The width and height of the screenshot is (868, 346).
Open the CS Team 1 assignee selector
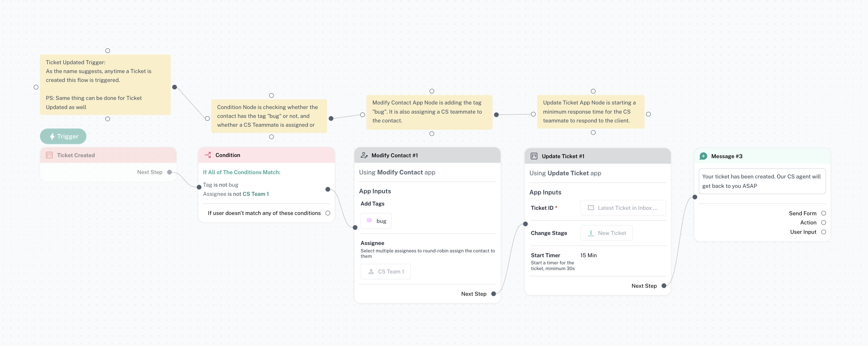tap(385, 271)
